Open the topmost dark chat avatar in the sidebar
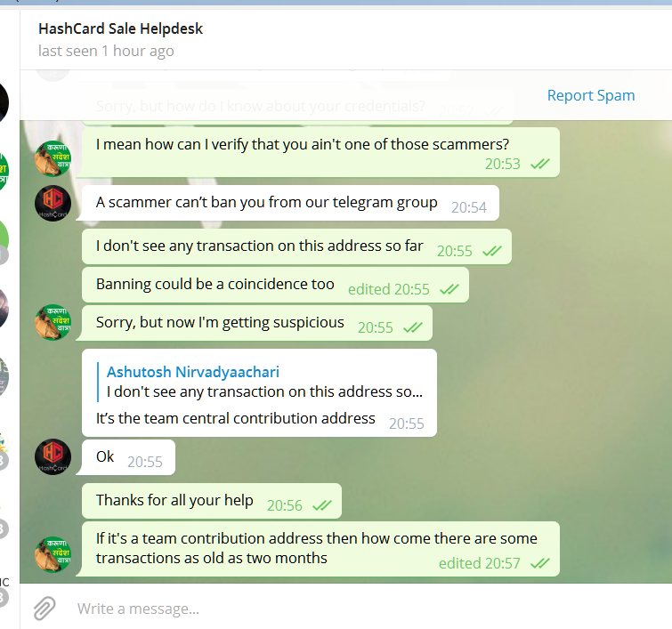The image size is (672, 629). [x=4, y=103]
